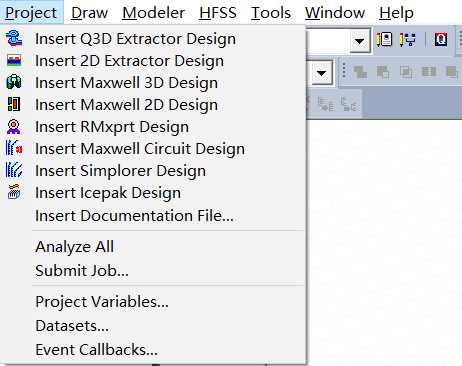
Task: Open the Project menu
Action: (31, 13)
